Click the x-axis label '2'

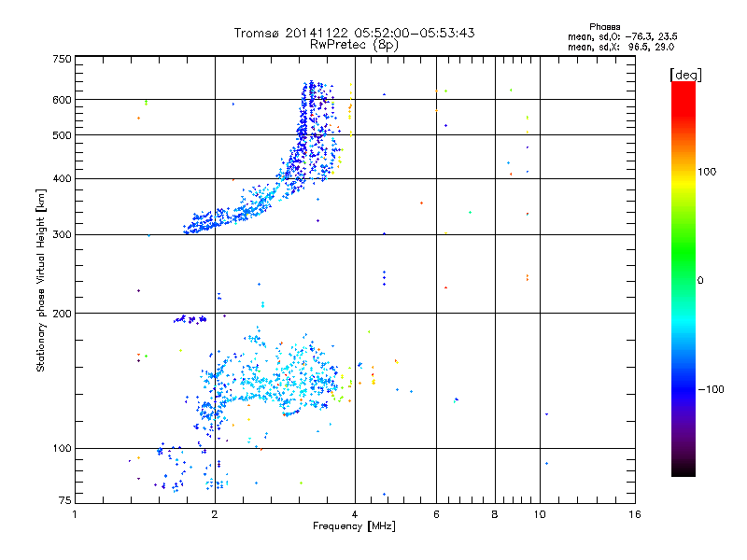pyautogui.click(x=215, y=514)
